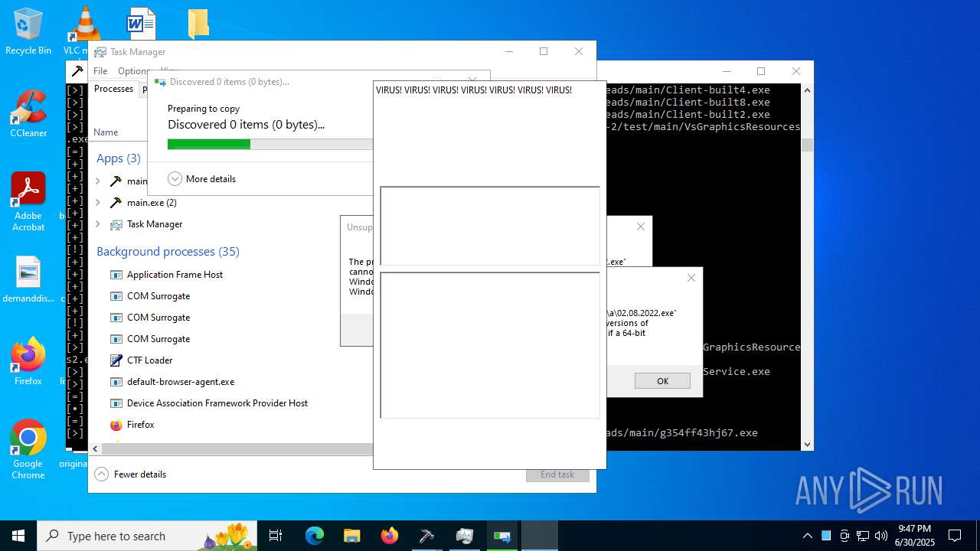
Task: Open Adobe Acrobat desktop shortcut
Action: [x=28, y=201]
